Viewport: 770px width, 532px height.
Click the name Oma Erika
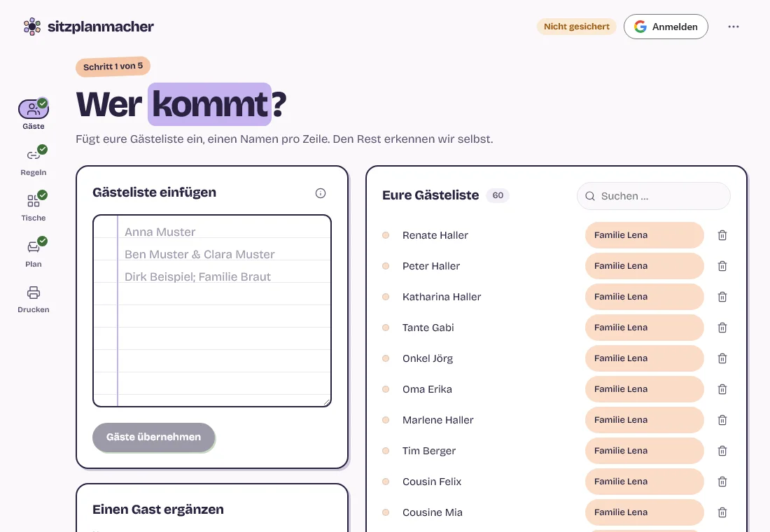[x=427, y=389]
